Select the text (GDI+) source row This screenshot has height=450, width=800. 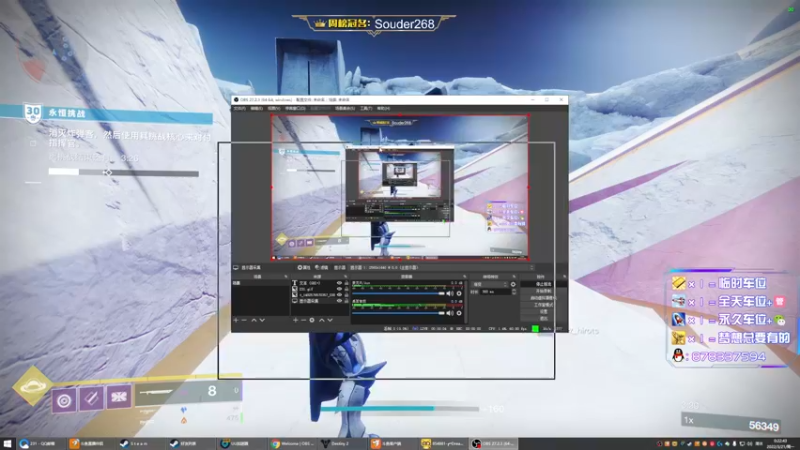320,283
